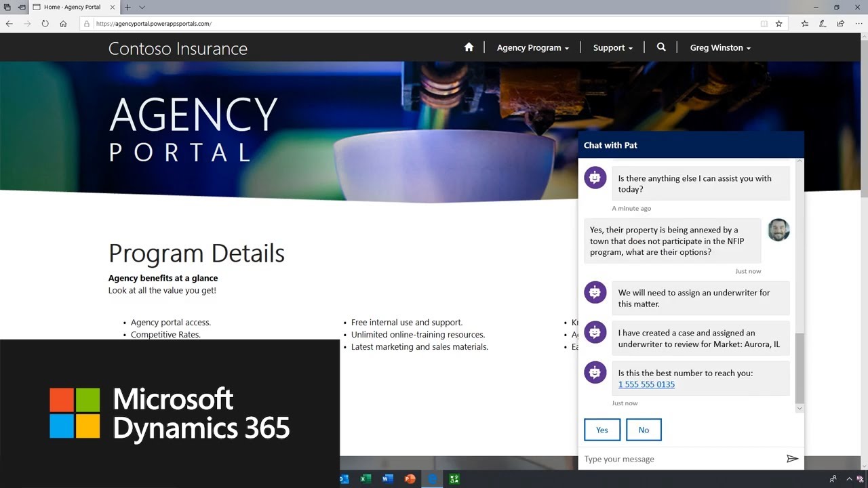Screen dimensions: 868x488
Task: Click the user message about NFIP program
Action: (x=672, y=241)
